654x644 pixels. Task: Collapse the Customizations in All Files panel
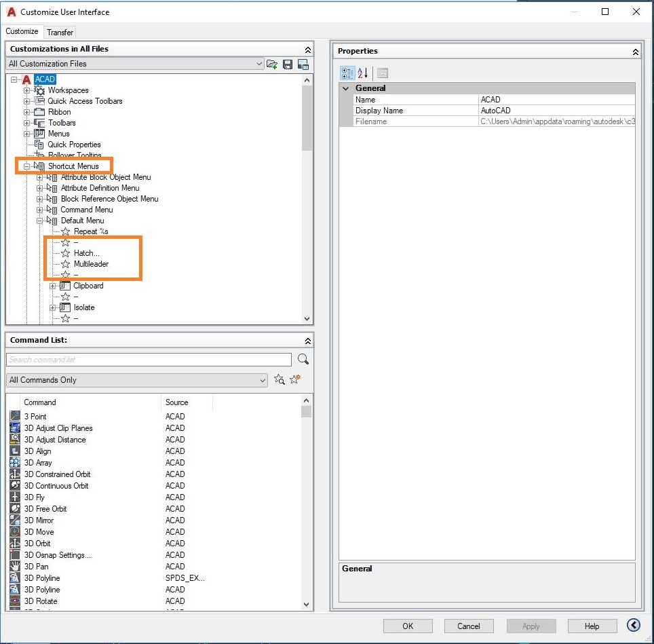click(308, 50)
